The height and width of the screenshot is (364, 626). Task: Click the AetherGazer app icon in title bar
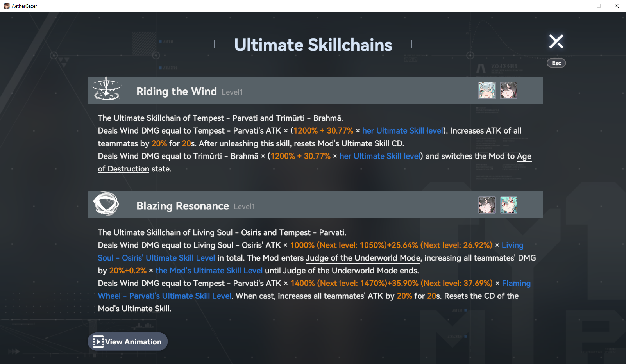pos(6,6)
